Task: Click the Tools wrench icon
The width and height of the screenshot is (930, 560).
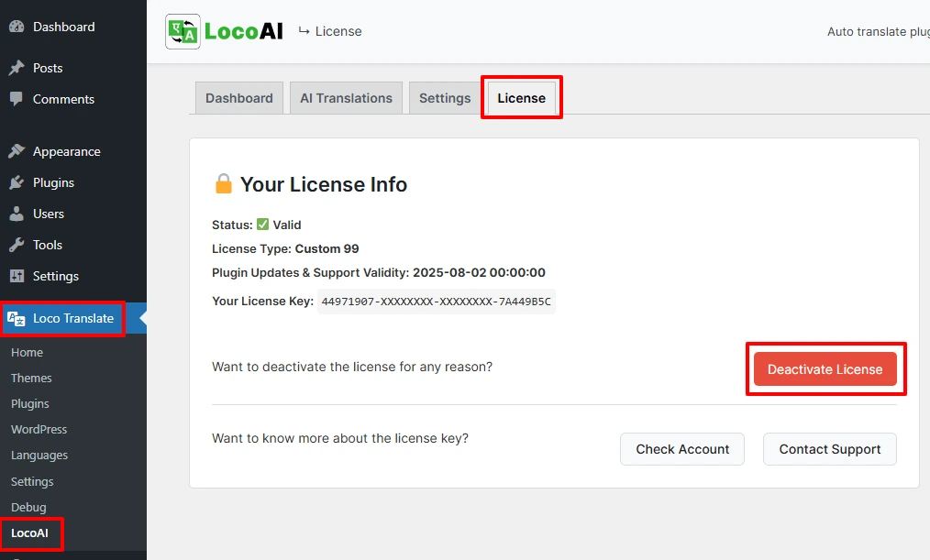Action: coord(17,245)
